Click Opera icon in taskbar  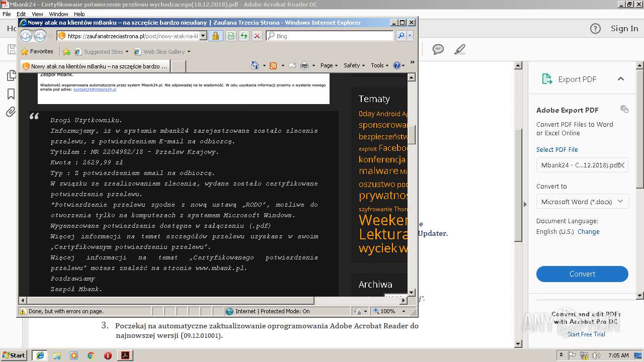click(x=108, y=355)
